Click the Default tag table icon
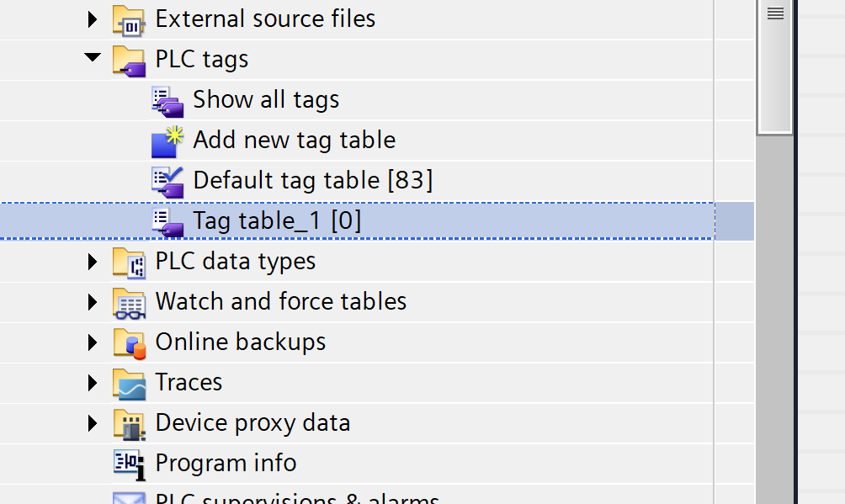The height and width of the screenshot is (504, 845). (167, 181)
